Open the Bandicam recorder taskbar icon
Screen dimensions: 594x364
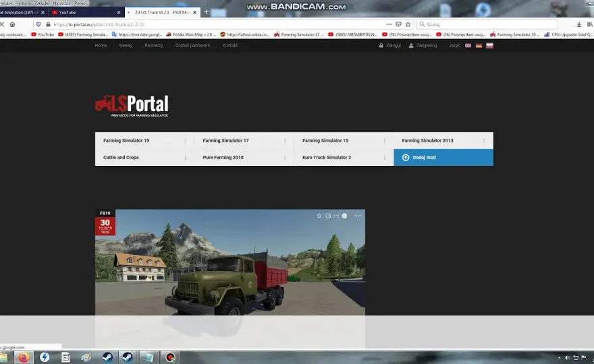pos(170,357)
